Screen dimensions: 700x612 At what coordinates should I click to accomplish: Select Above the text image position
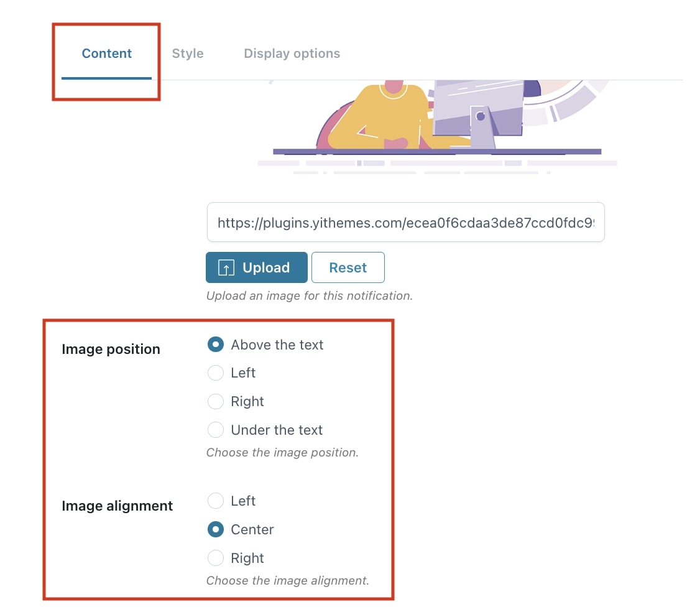(216, 345)
